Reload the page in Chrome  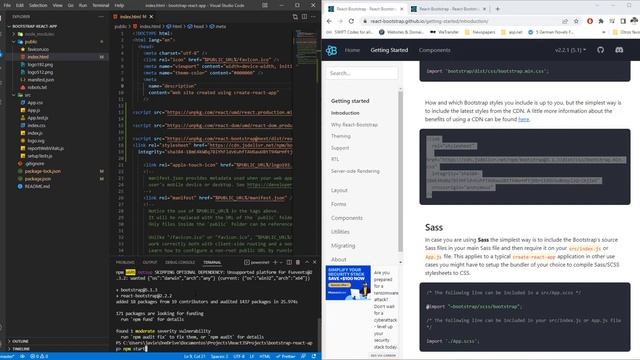tap(351, 21)
